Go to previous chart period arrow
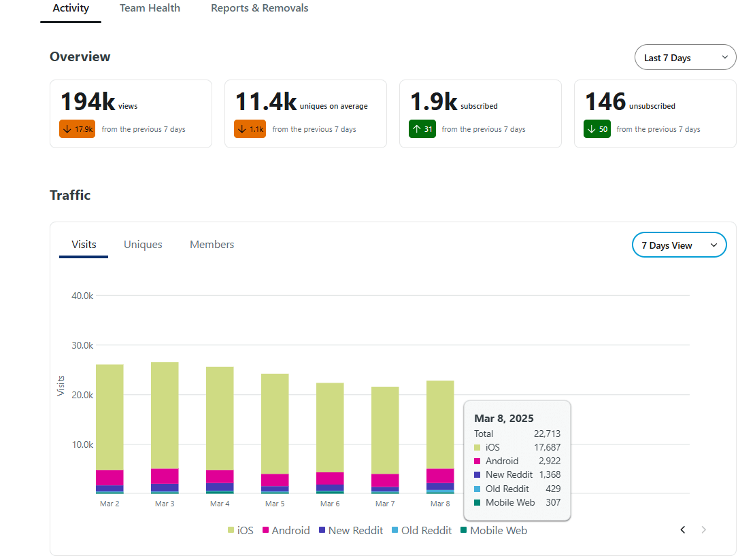This screenshot has height=560, width=755. (x=683, y=529)
